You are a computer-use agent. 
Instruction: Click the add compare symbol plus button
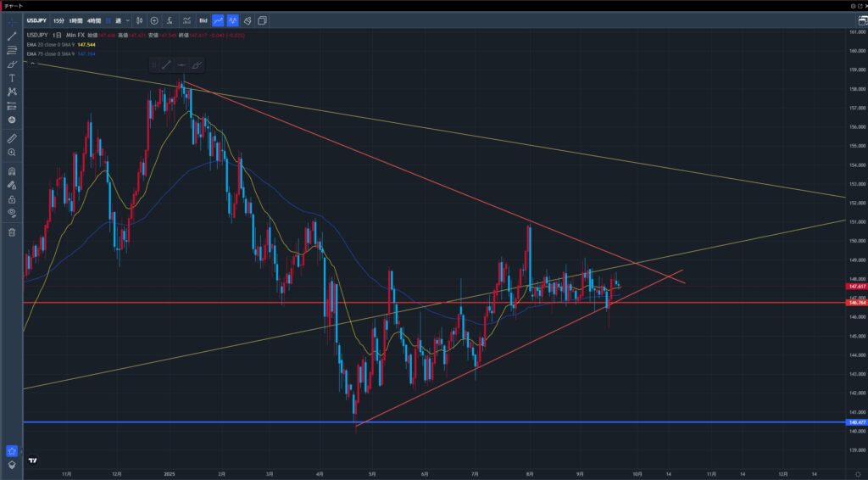pos(153,20)
